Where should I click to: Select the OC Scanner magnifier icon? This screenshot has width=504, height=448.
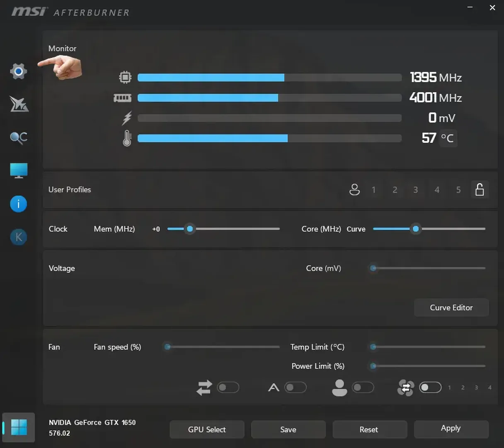click(x=18, y=137)
